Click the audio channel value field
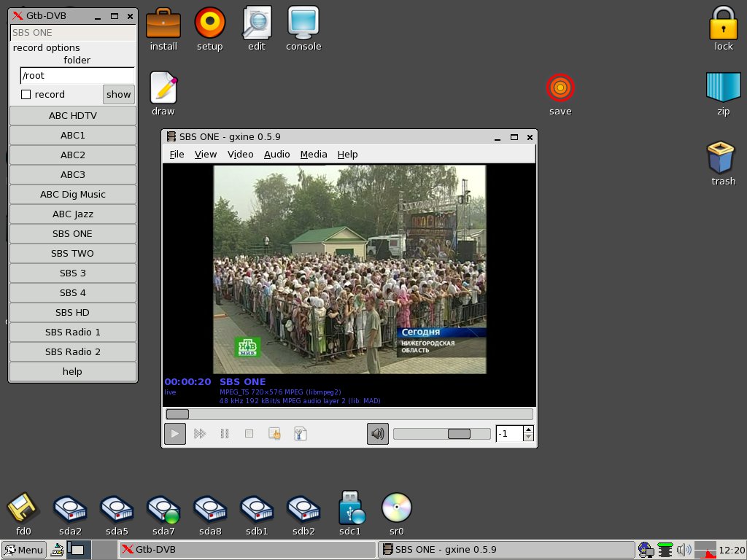Image resolution: width=747 pixels, height=560 pixels. [509, 434]
